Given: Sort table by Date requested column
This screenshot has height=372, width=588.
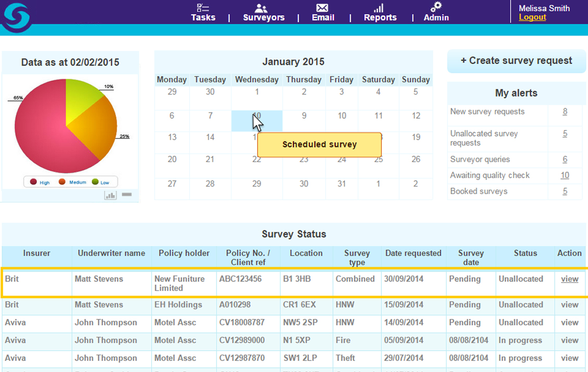Looking at the screenshot, I should pos(413,253).
